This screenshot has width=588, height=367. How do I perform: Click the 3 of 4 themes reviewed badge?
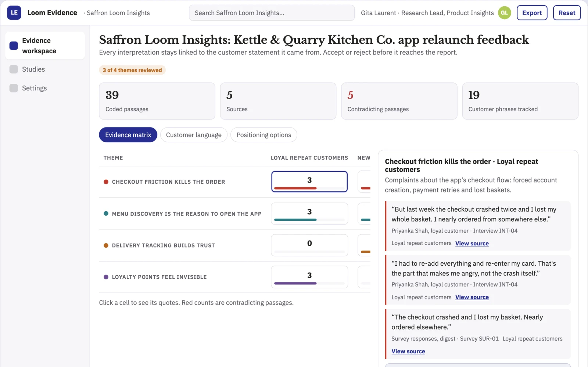[132, 70]
